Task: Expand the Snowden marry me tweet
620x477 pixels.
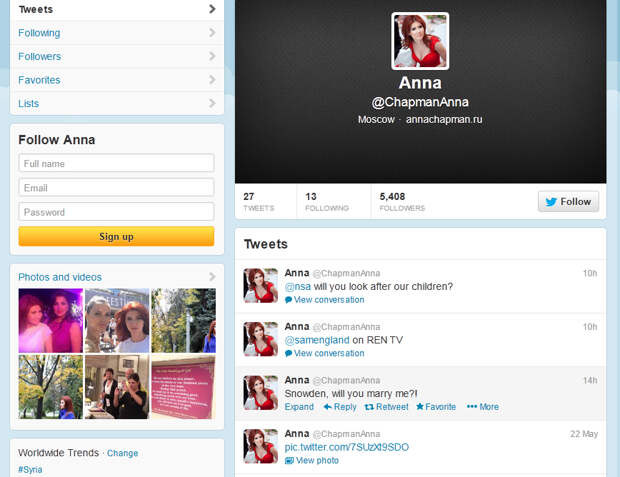Action: 299,407
